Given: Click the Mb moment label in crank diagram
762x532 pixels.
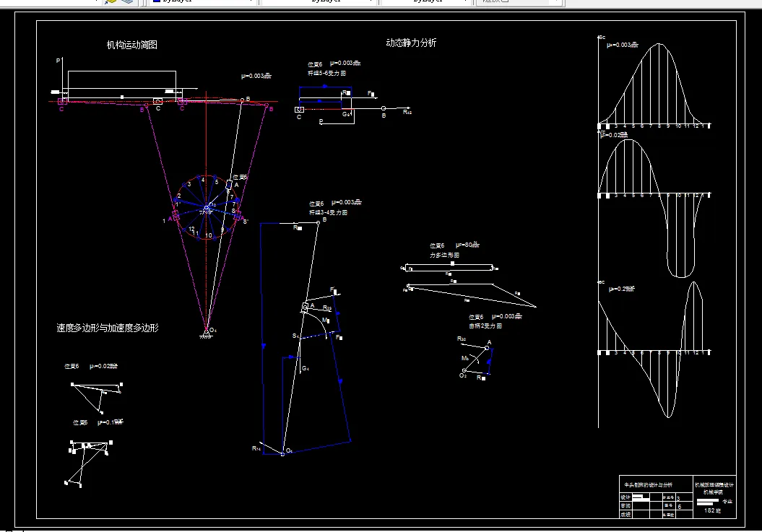Looking at the screenshot, I should tap(465, 358).
